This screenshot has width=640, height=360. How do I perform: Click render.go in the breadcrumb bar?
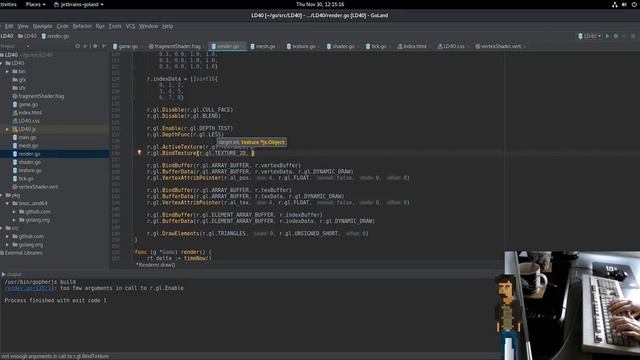tap(55, 36)
